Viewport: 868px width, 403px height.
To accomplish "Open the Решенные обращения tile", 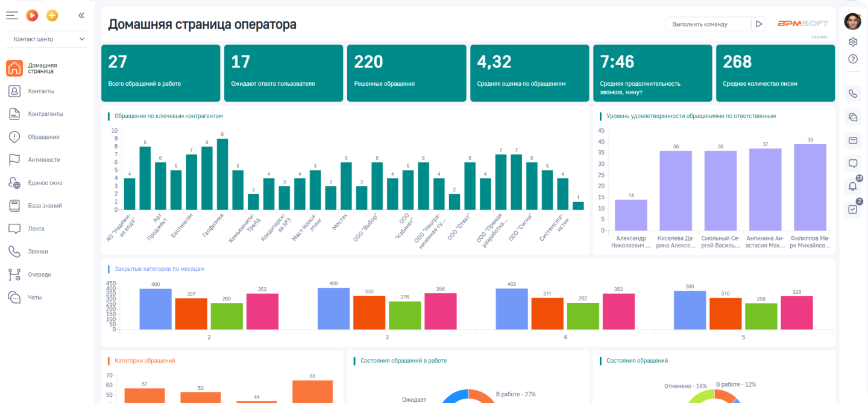I will (x=407, y=73).
